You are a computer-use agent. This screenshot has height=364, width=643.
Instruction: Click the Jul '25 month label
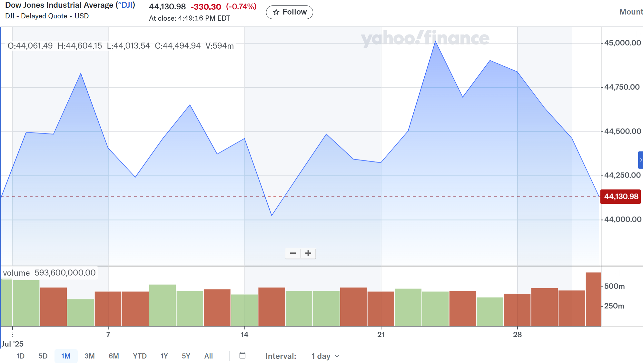pyautogui.click(x=12, y=344)
